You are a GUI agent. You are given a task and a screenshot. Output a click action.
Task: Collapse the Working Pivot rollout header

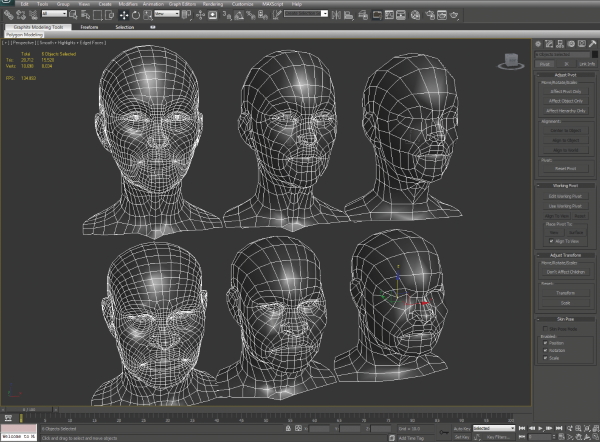[x=564, y=185]
